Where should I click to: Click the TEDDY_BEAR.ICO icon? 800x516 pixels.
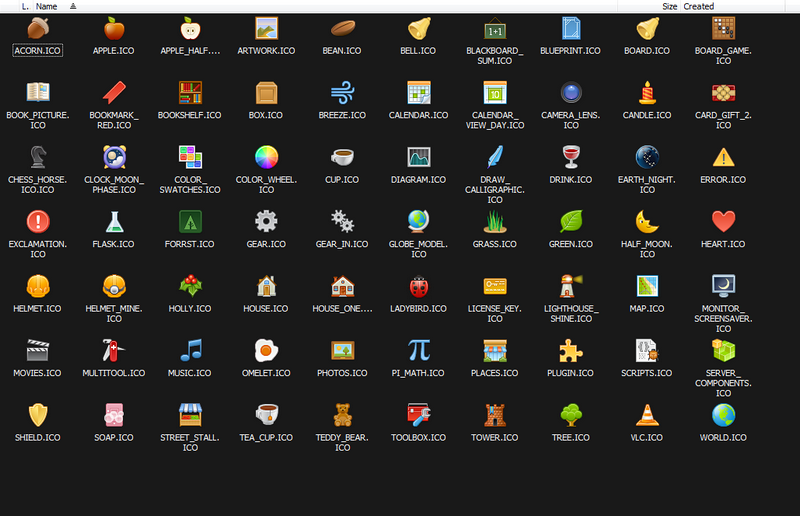coord(342,415)
